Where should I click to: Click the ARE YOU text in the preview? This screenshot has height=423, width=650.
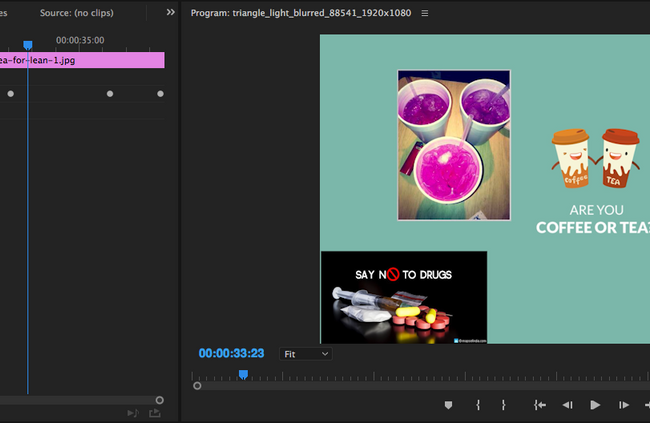click(597, 210)
